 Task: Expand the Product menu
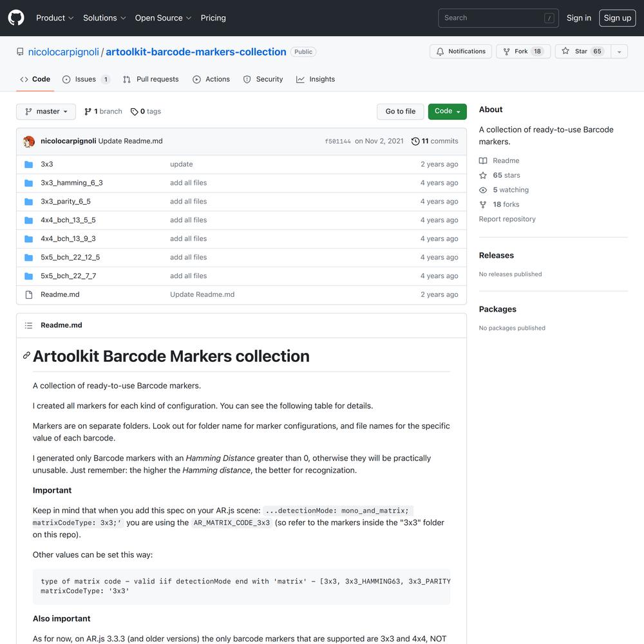pos(55,17)
